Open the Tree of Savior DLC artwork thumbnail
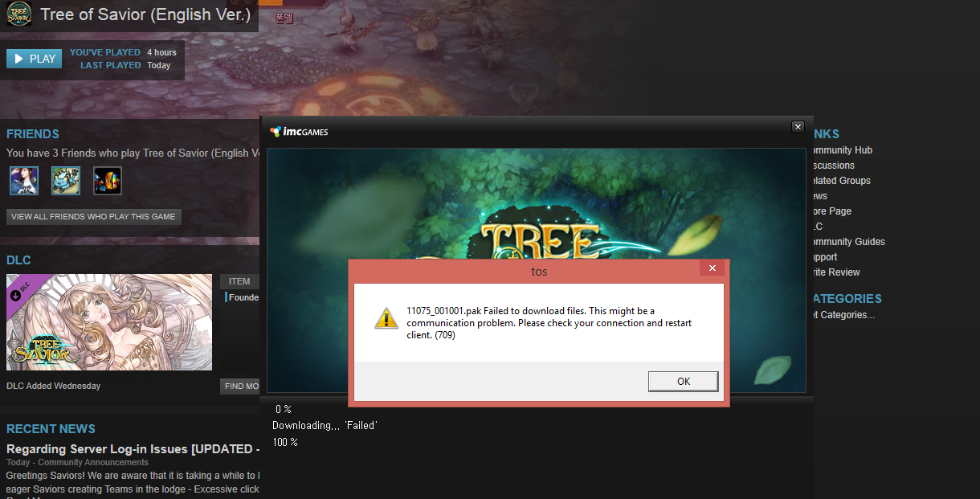980x499 pixels. 109,322
